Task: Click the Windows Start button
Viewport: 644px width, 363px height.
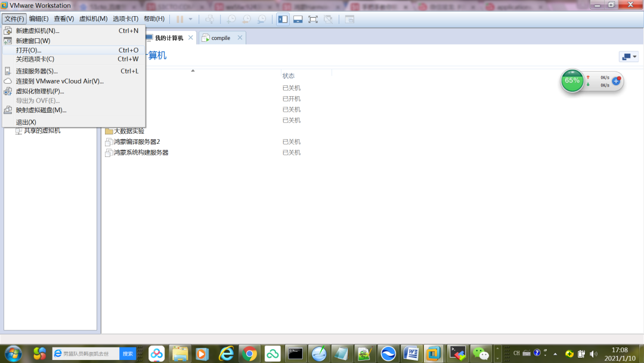Action: coord(13,353)
